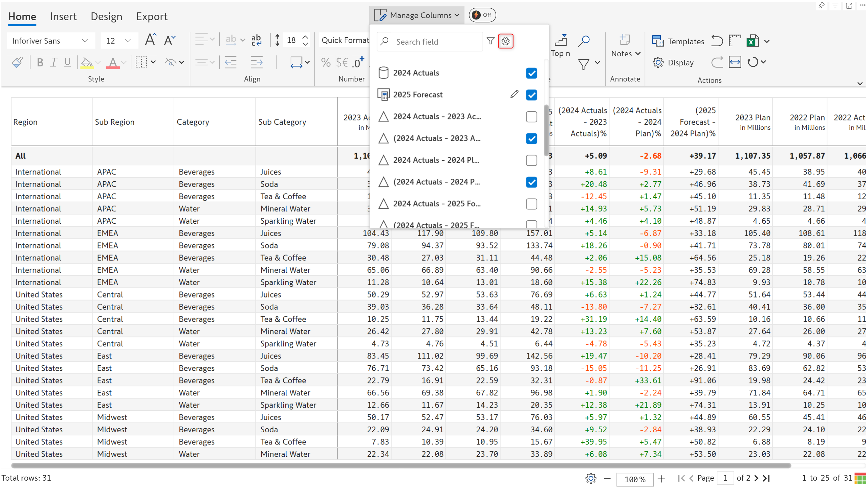The image size is (868, 488).
Task: Click the Export to Excel icon
Action: (x=752, y=41)
